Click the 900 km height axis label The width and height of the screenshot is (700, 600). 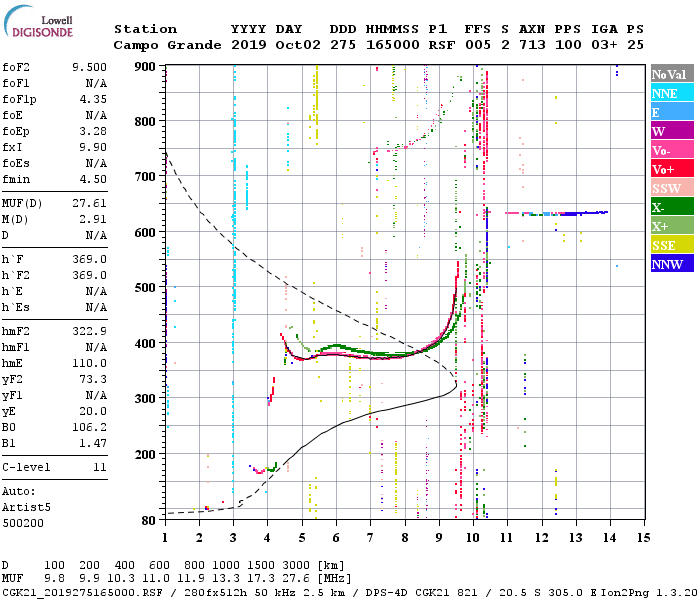145,67
